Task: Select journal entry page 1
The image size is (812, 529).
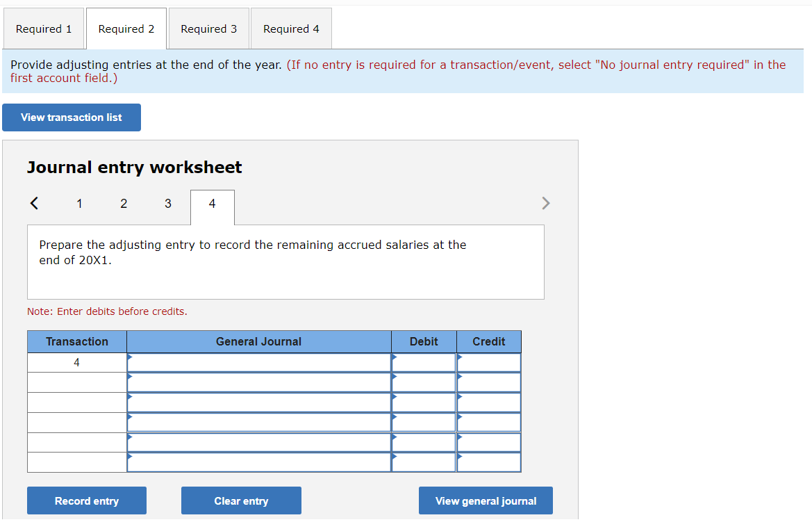Action: pyautogui.click(x=79, y=203)
